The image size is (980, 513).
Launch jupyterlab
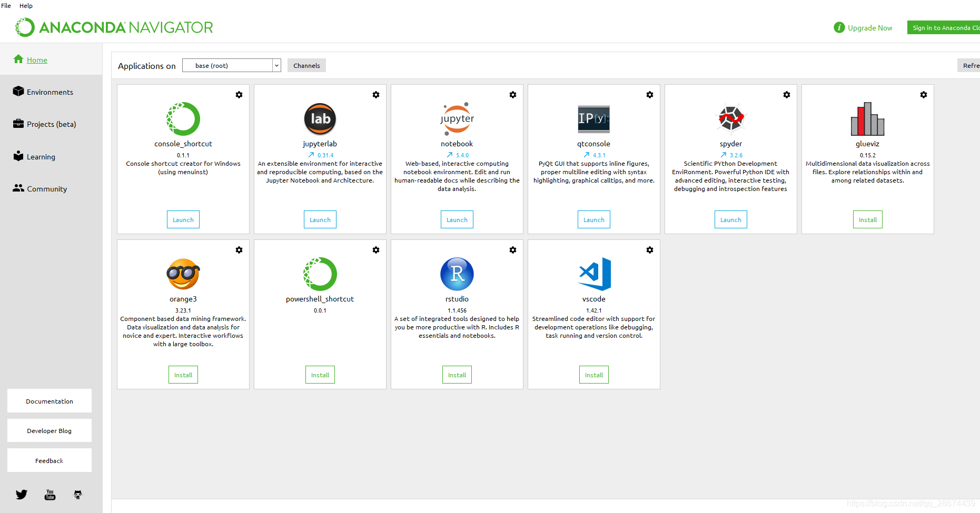pyautogui.click(x=320, y=219)
